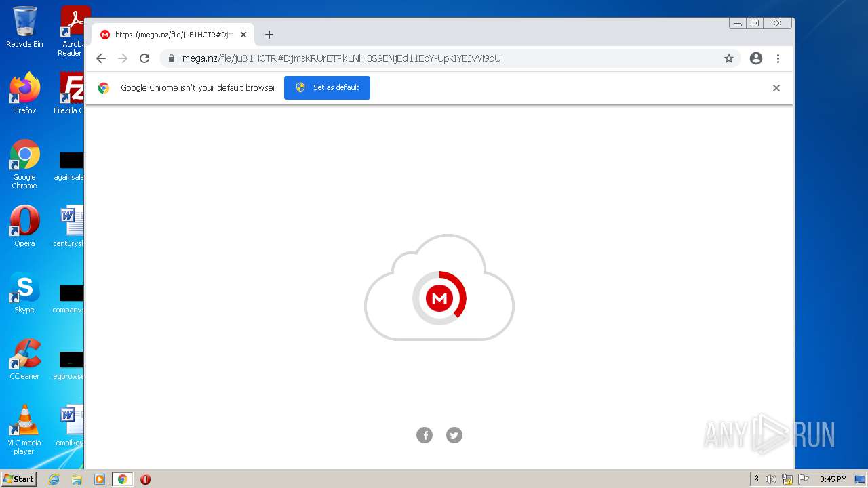Open MEGA's Twitter link
This screenshot has height=488, width=868.
[x=454, y=435]
